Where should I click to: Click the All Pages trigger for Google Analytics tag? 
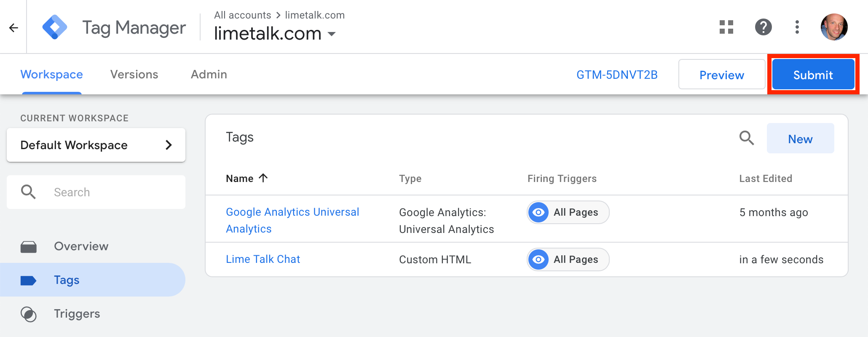[x=568, y=212]
